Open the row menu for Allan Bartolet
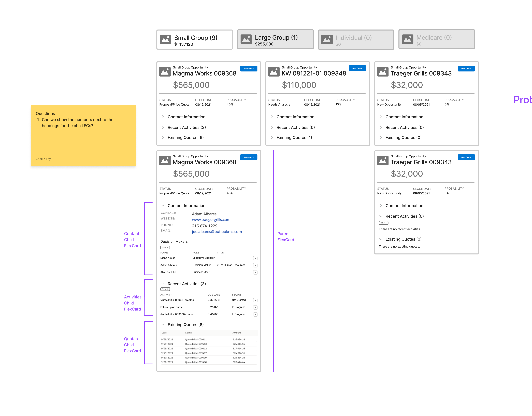532x416 pixels. [x=255, y=272]
